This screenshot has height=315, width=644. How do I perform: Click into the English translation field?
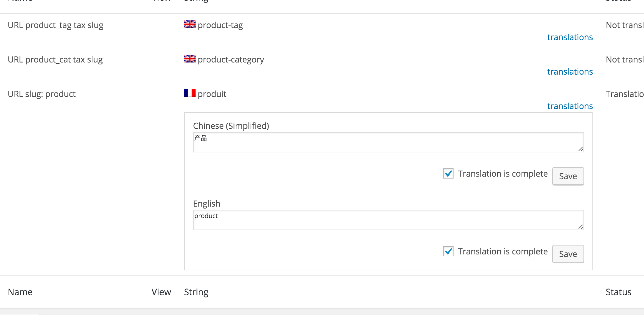coord(388,220)
